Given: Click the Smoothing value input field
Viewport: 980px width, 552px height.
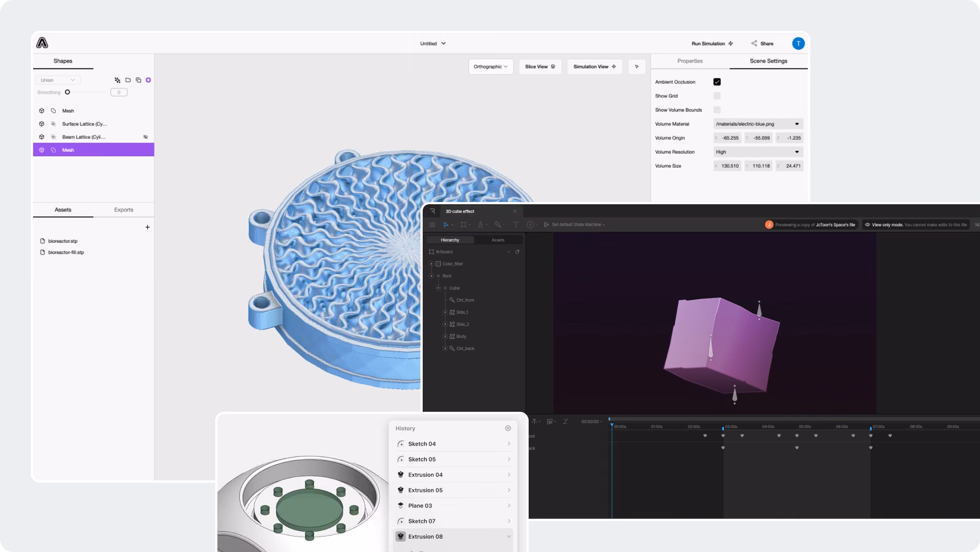Looking at the screenshot, I should pyautogui.click(x=119, y=93).
